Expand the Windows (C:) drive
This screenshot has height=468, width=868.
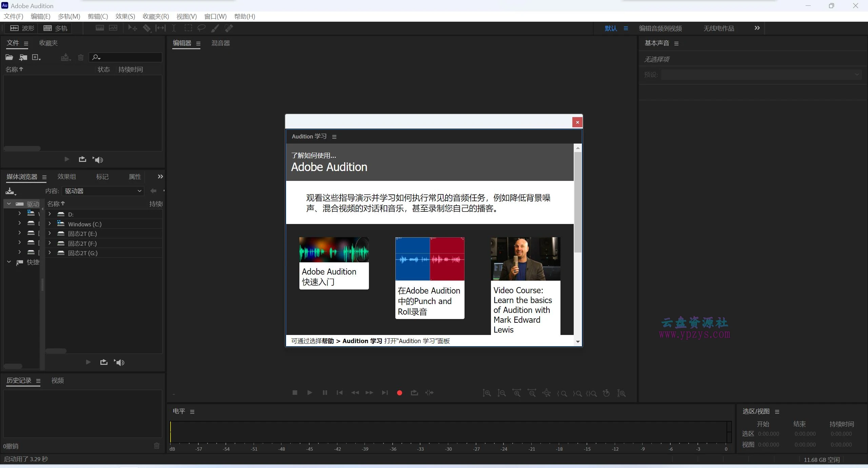click(x=50, y=224)
